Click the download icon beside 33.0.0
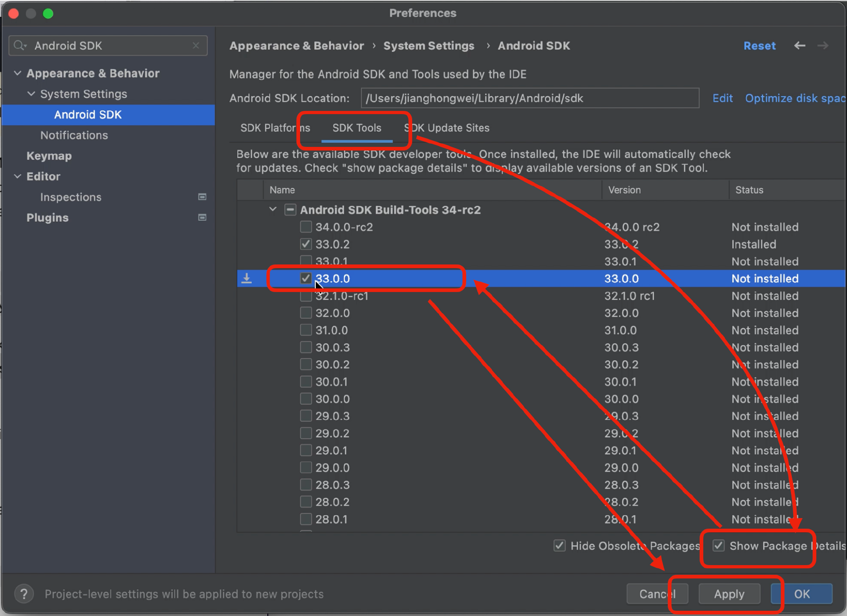 coord(247,278)
